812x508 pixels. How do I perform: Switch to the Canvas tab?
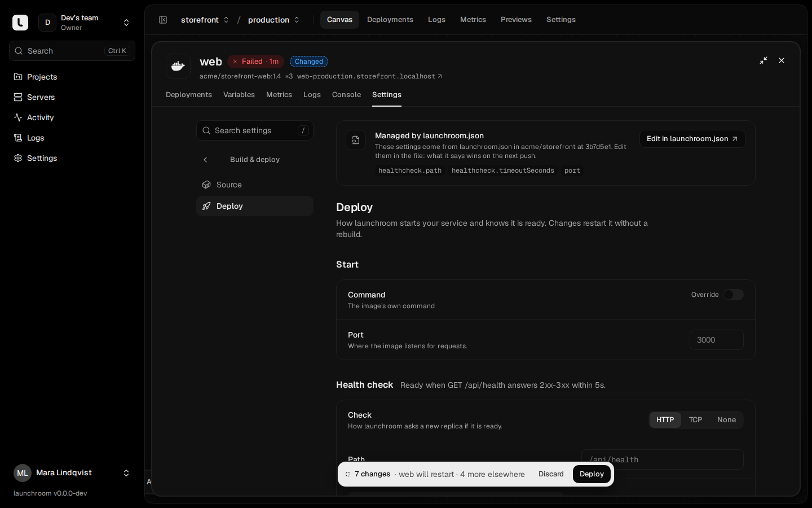pos(339,20)
